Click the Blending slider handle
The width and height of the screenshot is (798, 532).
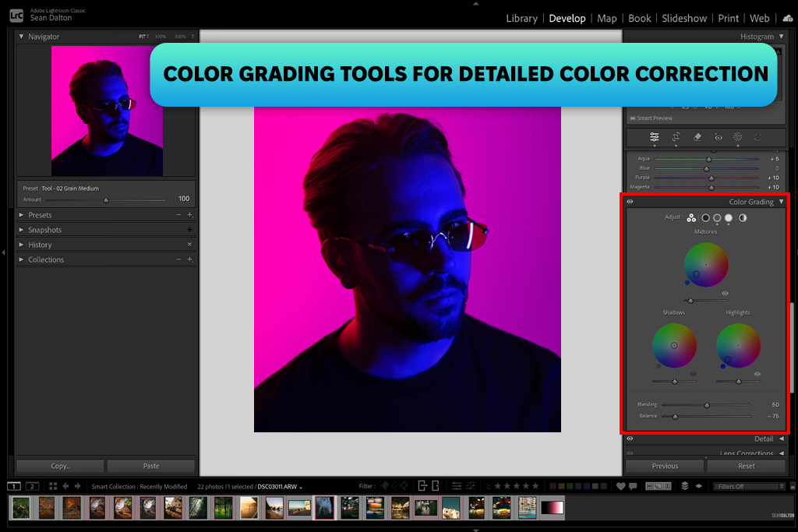point(707,405)
